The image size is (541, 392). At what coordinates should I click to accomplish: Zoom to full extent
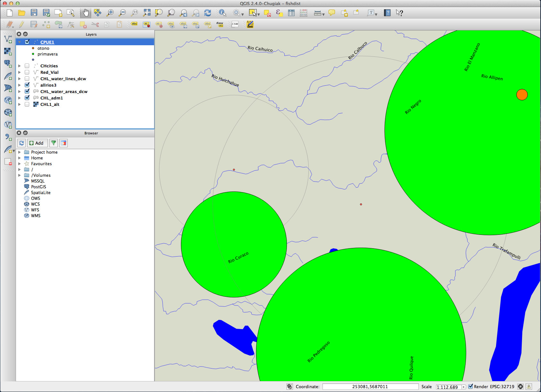pos(147,13)
